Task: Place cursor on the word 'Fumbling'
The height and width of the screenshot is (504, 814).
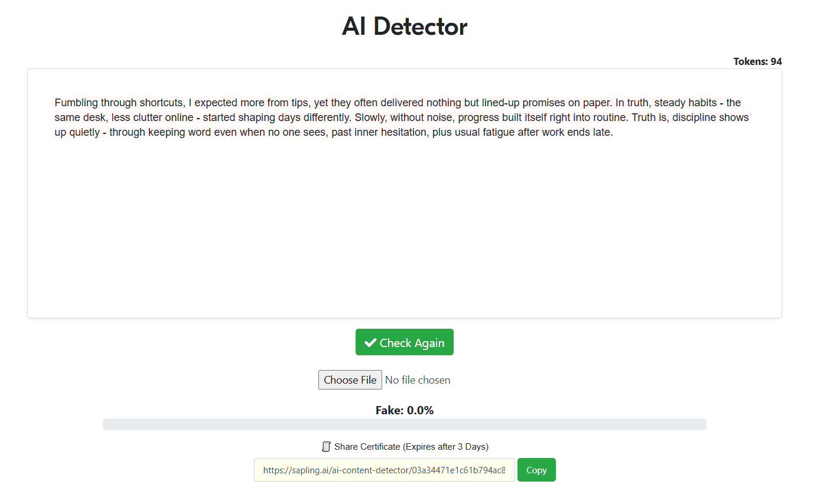Action: click(x=76, y=103)
